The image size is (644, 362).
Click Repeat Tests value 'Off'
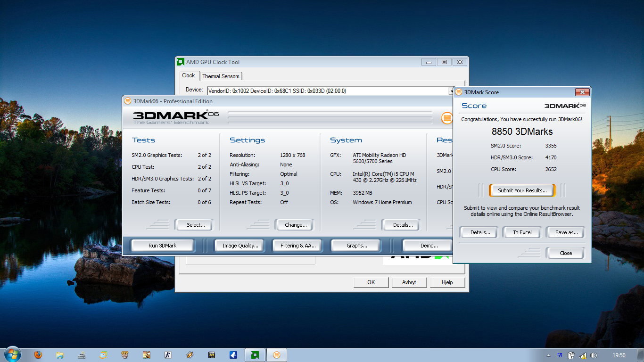(x=284, y=202)
